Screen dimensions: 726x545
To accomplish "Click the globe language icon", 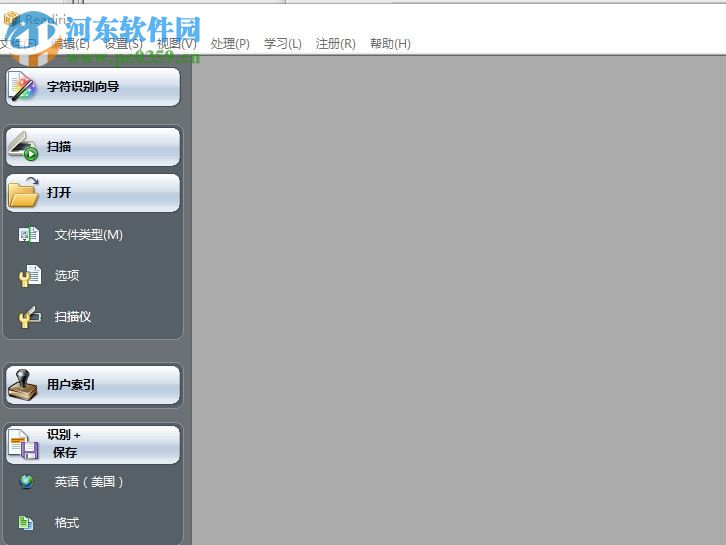I will (26, 482).
